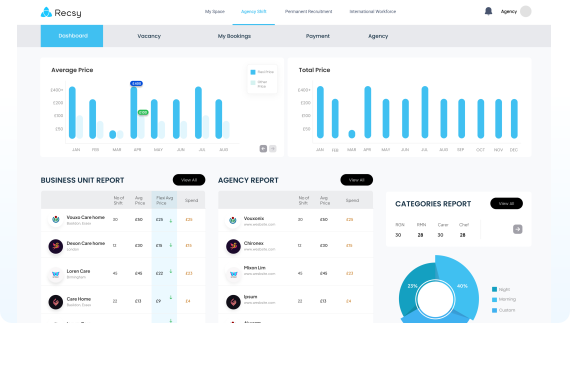The width and height of the screenshot is (570, 381).
Task: Switch to the Dashboard tab
Action: (72, 36)
